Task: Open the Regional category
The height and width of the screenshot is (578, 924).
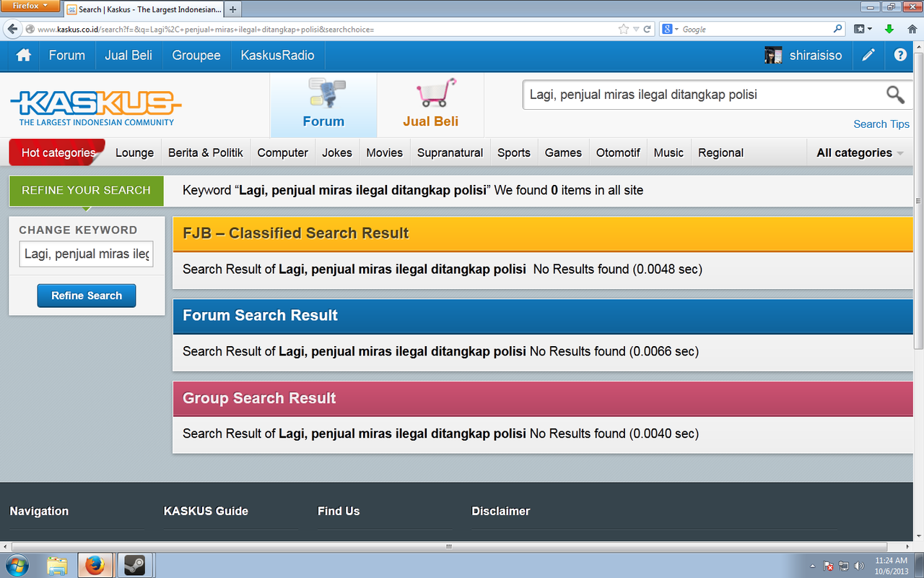Action: click(721, 152)
